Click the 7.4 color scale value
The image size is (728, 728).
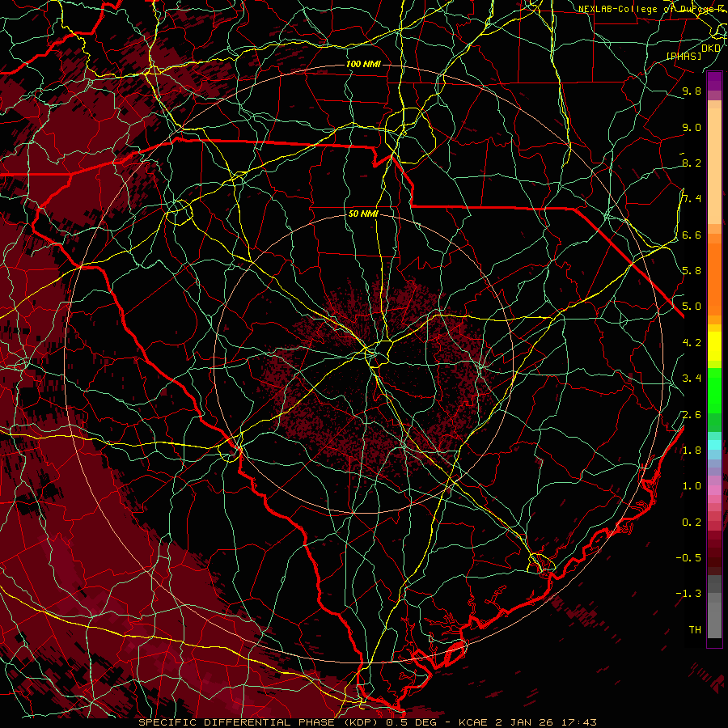[692, 199]
